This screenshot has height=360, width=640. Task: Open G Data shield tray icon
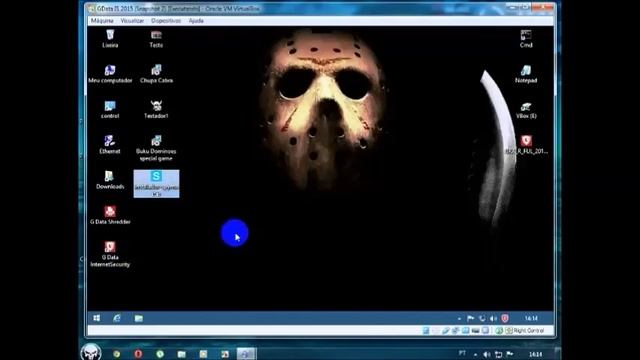(x=505, y=318)
